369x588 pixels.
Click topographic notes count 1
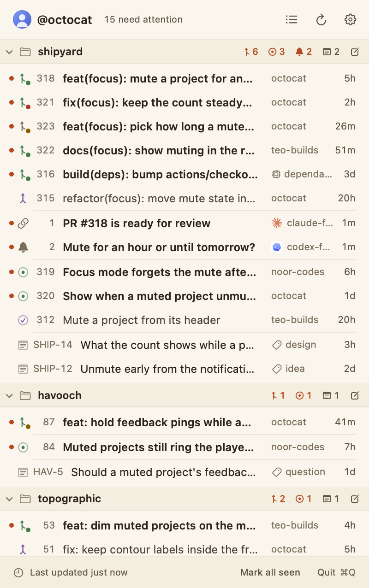pyautogui.click(x=331, y=499)
